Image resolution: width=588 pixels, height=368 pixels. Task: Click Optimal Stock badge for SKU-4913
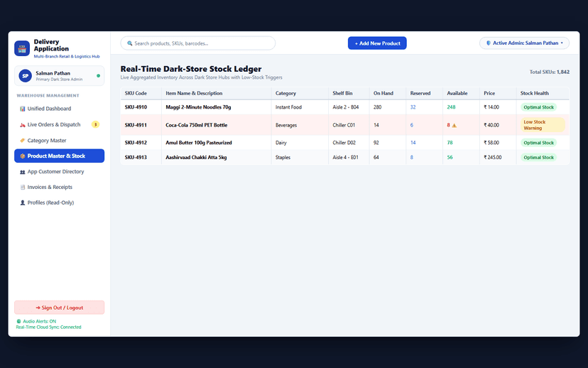[538, 158]
